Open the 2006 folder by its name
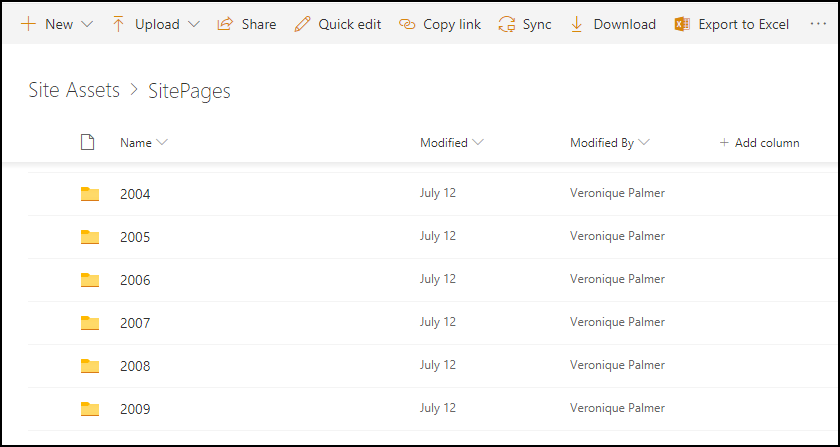Image resolution: width=840 pixels, height=447 pixels. pyautogui.click(x=135, y=280)
